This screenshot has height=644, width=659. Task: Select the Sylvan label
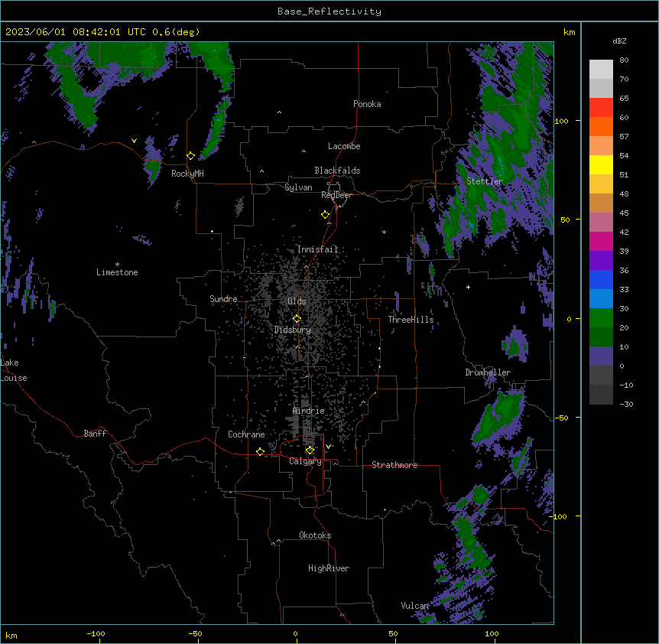tap(298, 187)
